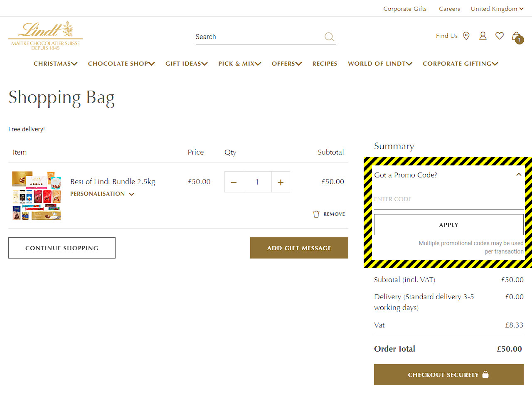Click the quantity number field
532x399 pixels.
(257, 182)
